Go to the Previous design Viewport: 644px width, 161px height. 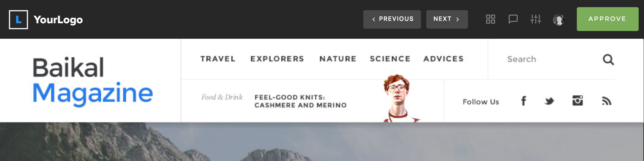pos(392,19)
